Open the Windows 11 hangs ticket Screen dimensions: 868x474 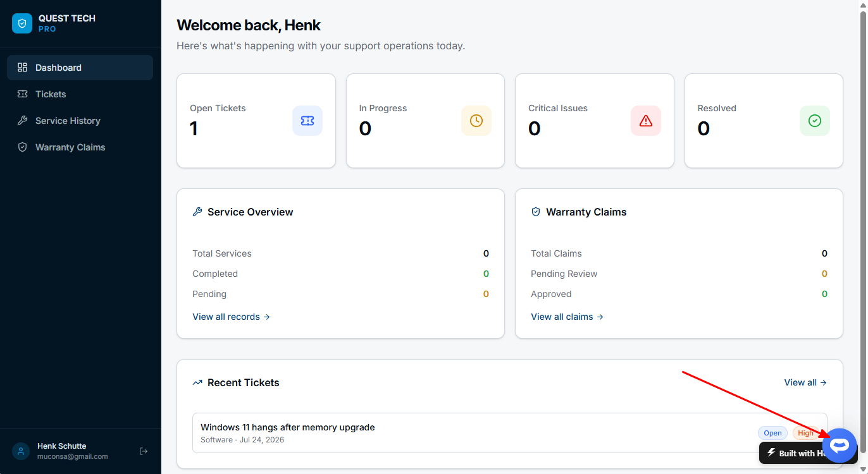pyautogui.click(x=510, y=433)
